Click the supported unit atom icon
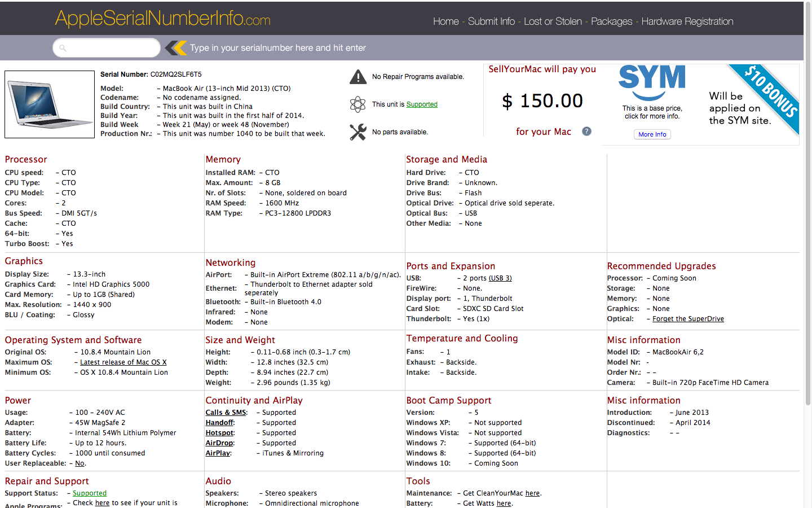 tap(358, 104)
